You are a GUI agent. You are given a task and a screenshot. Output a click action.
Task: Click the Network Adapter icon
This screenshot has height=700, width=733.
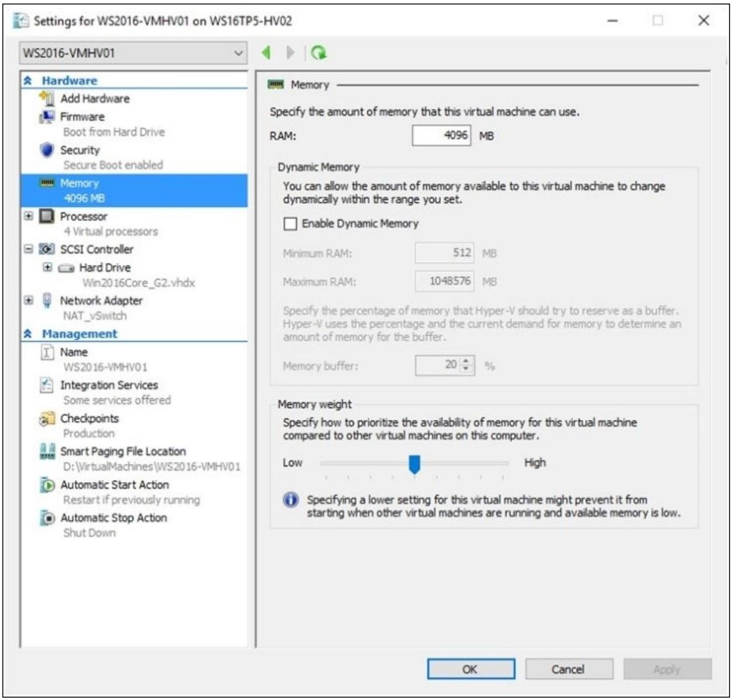[x=47, y=301]
